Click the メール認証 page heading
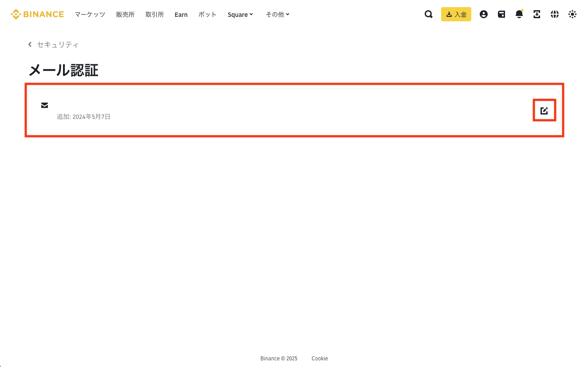 63,70
